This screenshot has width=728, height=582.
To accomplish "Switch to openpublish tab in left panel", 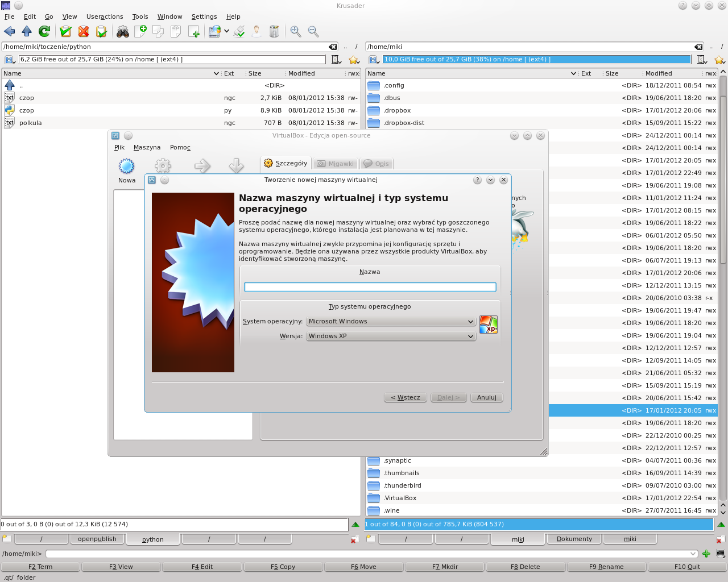I will 97,539.
